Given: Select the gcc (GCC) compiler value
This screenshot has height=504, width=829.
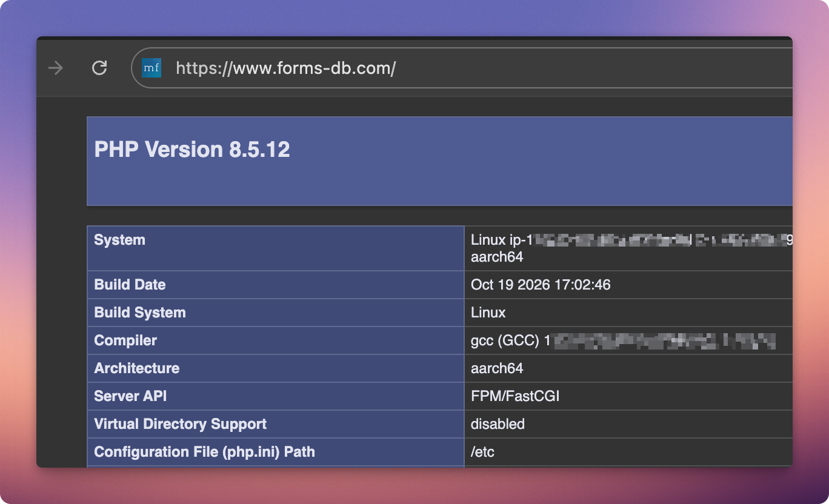Looking at the screenshot, I should [x=623, y=340].
